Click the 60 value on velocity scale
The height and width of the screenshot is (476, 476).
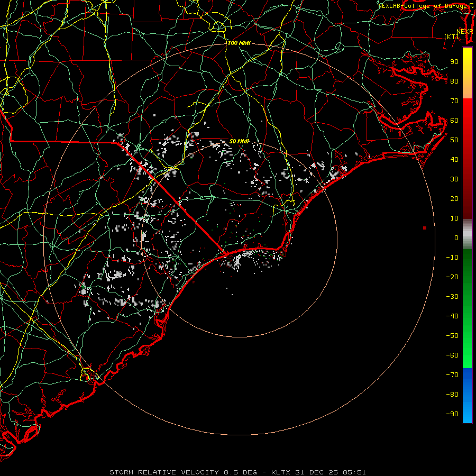tap(454, 120)
